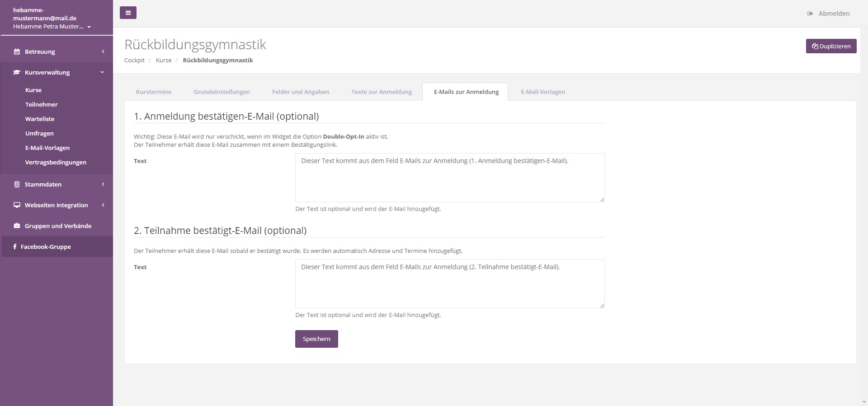The height and width of the screenshot is (406, 868).
Task: Click the Abmelden sign-out icon
Action: (x=810, y=14)
